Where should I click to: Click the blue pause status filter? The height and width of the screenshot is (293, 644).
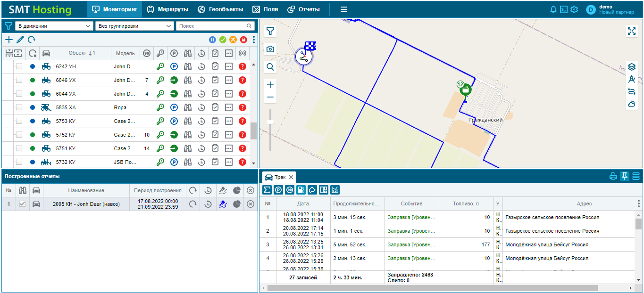point(212,40)
